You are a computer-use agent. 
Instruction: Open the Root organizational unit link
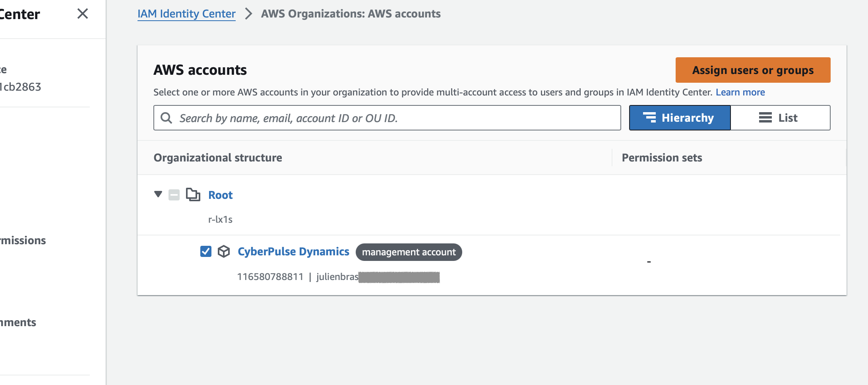pos(221,195)
